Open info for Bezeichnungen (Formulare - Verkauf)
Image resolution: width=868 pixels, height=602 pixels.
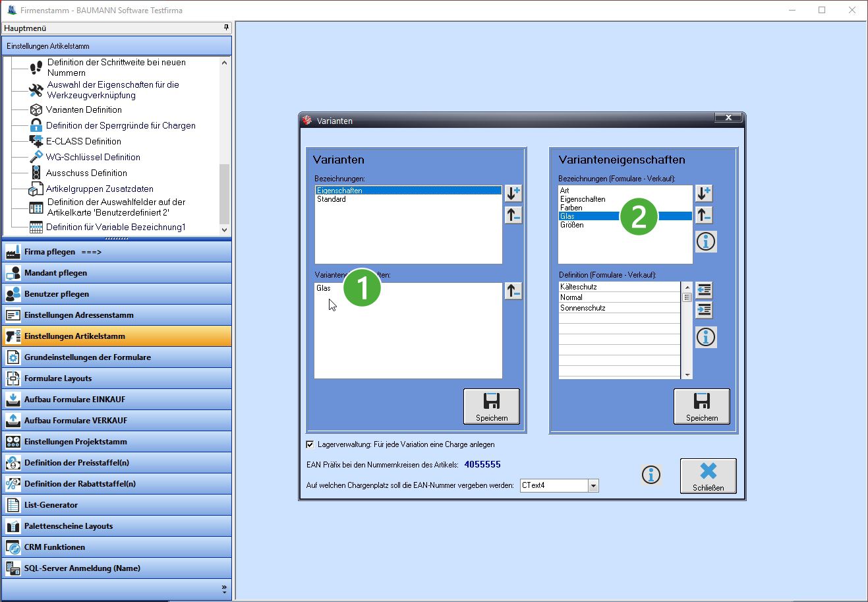point(706,242)
